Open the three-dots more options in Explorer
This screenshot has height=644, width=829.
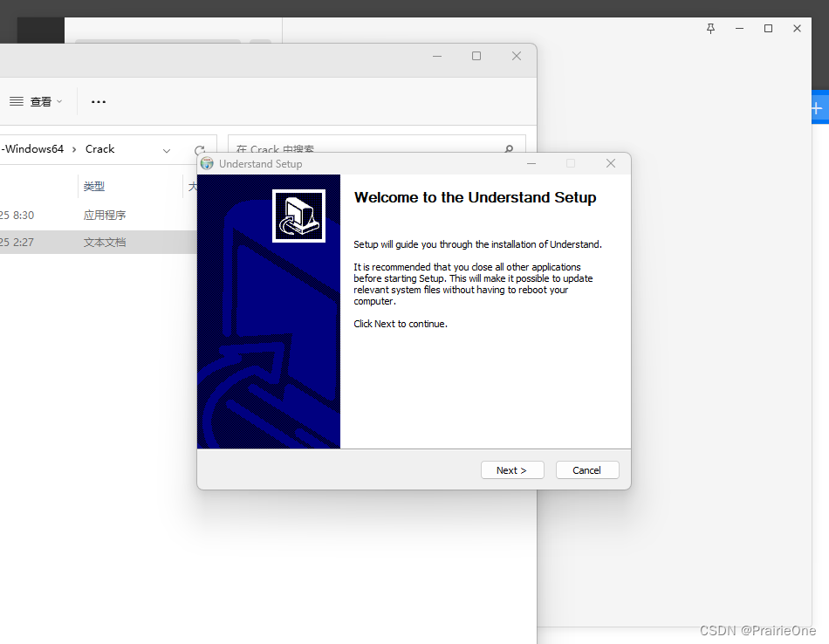pos(99,101)
